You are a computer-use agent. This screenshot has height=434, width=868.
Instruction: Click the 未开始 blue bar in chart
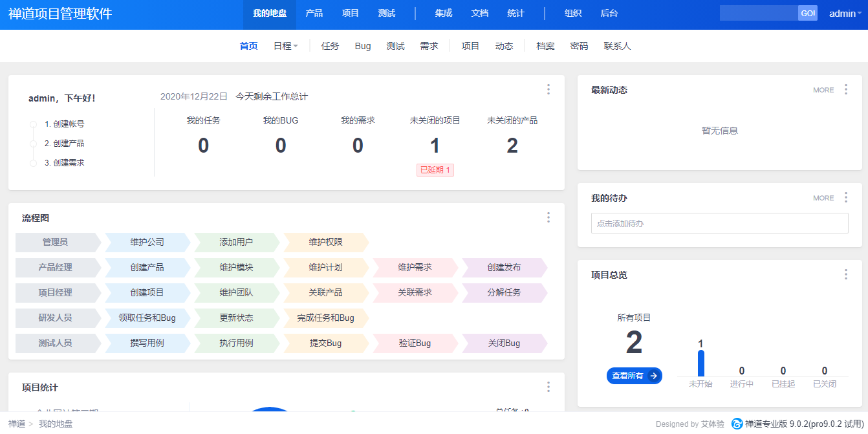pos(700,363)
